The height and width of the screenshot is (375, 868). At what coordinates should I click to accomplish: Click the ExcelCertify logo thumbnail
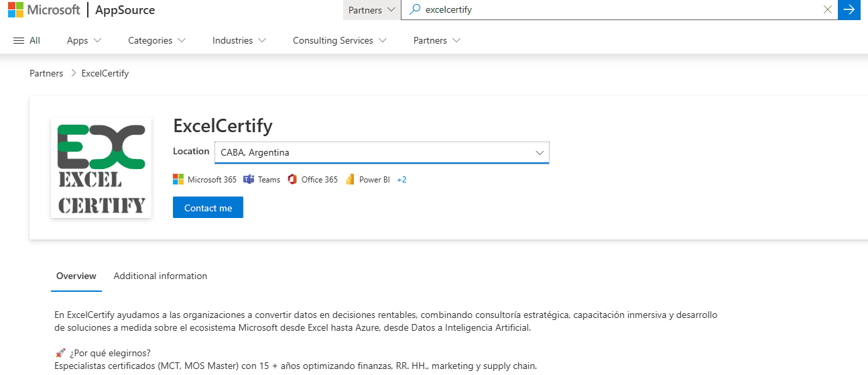101,168
